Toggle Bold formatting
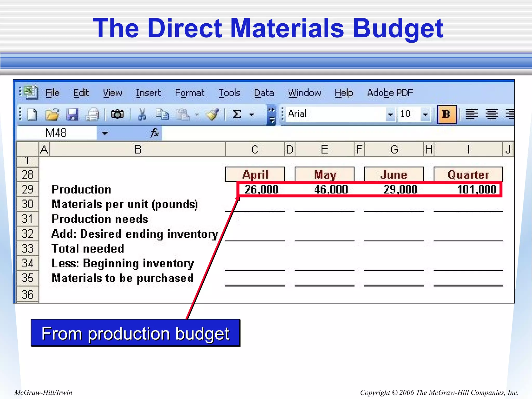Screen dimensions: 532x399 [x=447, y=114]
